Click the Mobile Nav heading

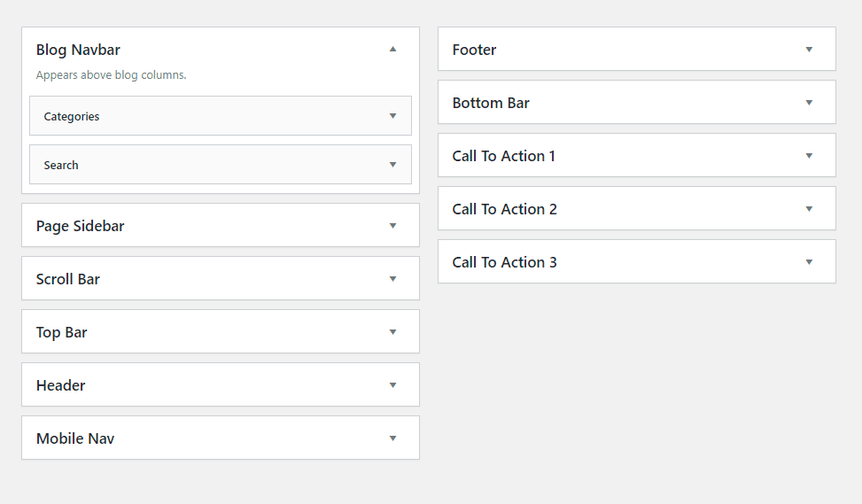(75, 438)
